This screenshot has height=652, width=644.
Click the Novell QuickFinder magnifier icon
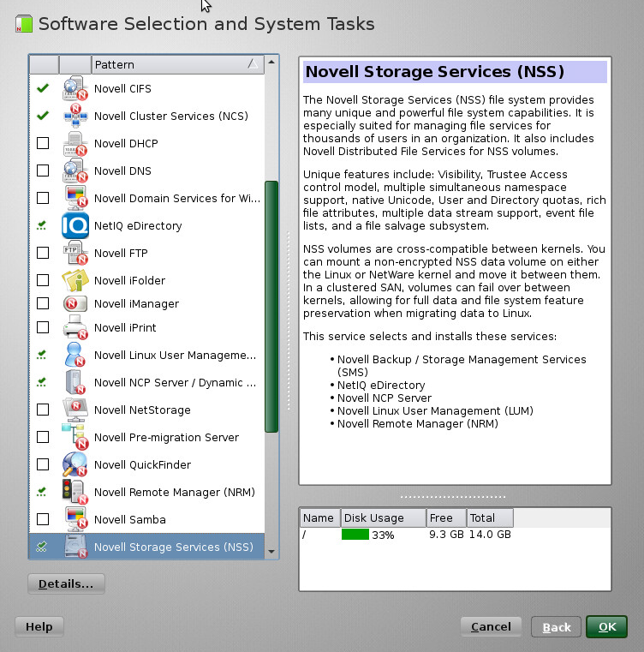[75, 464]
